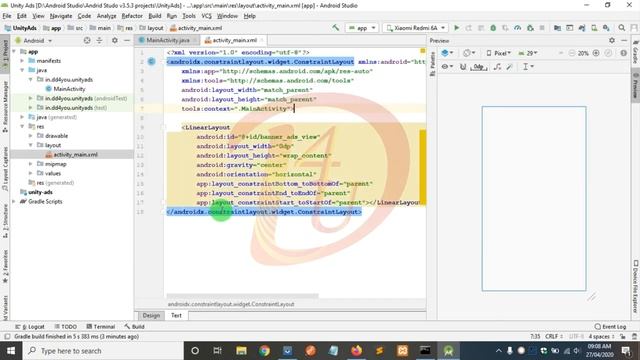Open design surface layers dropdown
This screenshot has width=640, height=360.
(x=447, y=53)
